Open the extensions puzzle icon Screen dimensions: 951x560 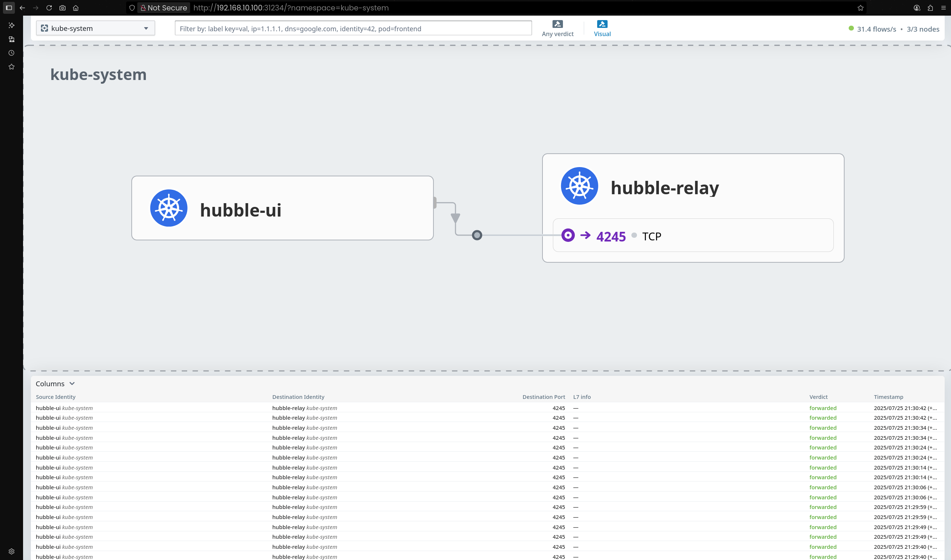930,7
